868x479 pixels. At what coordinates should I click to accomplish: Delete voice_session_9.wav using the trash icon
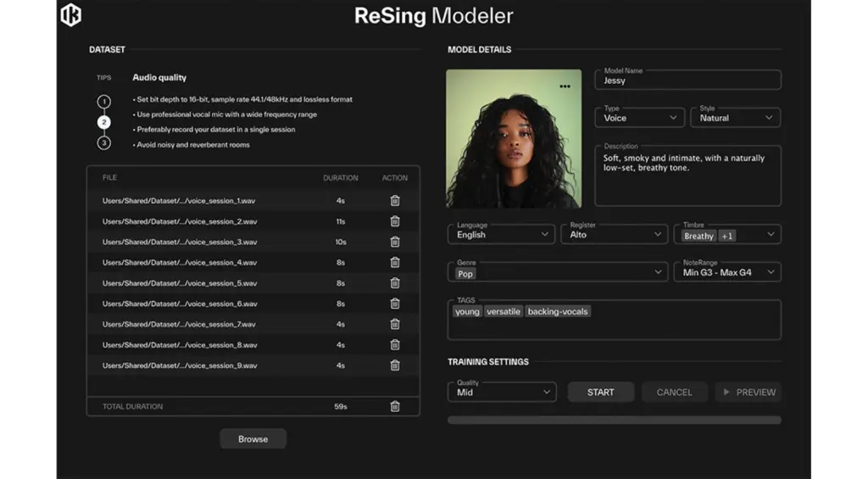[x=395, y=365]
